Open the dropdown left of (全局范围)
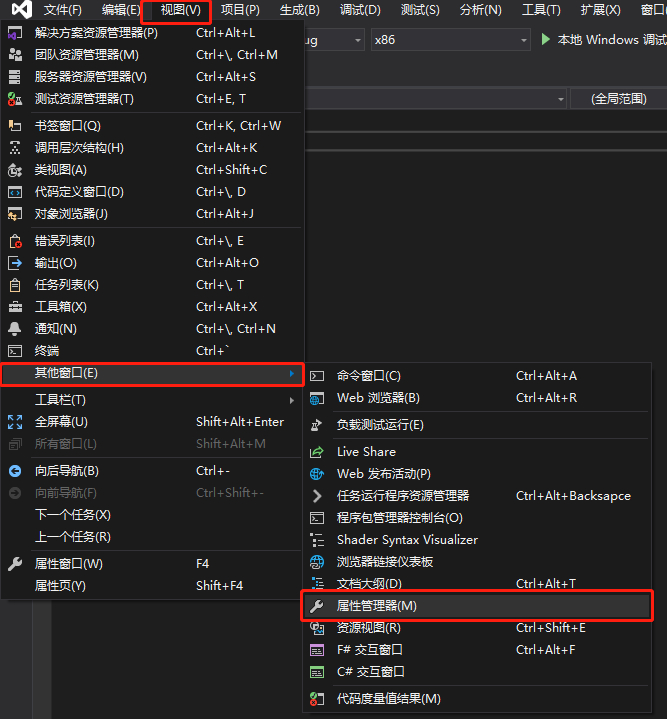 point(561,99)
